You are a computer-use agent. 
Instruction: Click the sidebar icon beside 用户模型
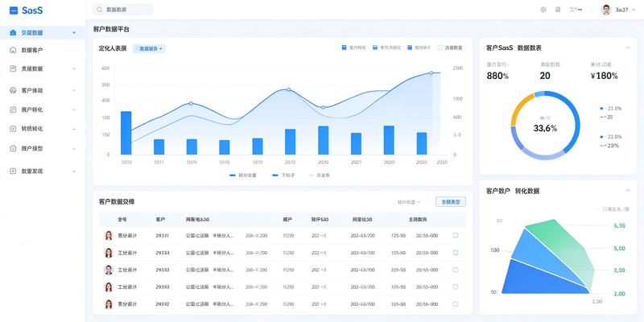[13, 148]
